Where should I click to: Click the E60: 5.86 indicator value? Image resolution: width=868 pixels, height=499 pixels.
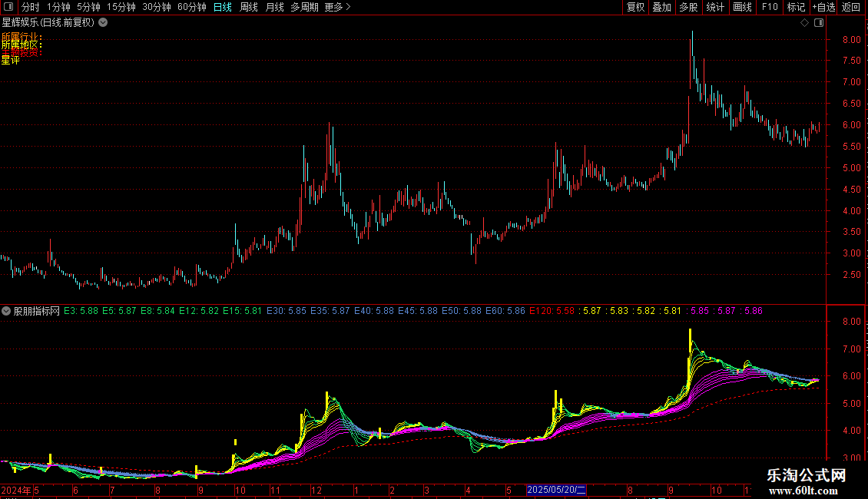point(505,311)
